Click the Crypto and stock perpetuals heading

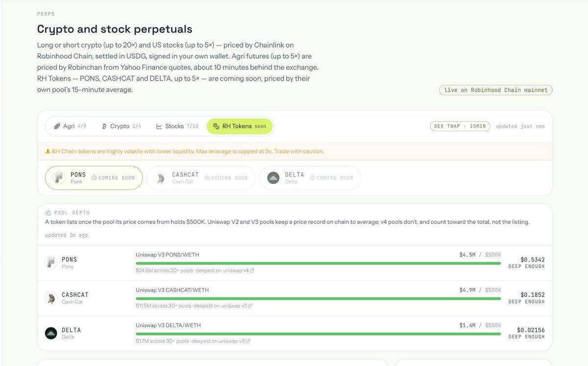click(x=115, y=29)
